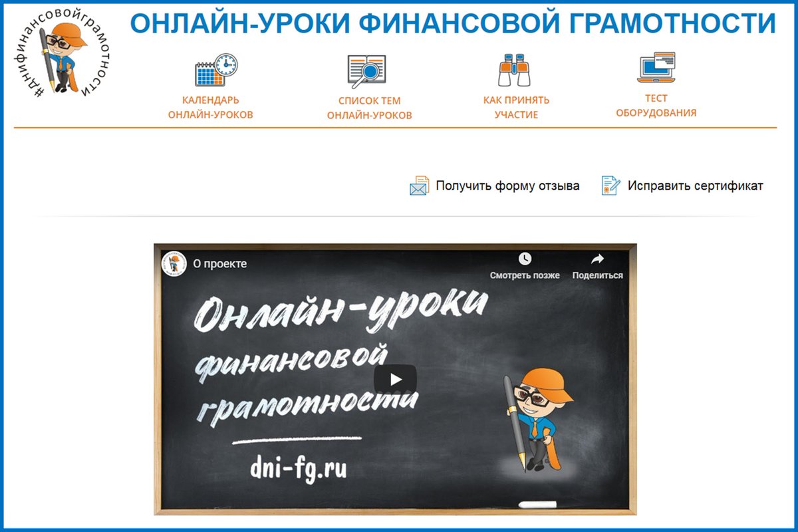Open СПИСОК ТЕМ ОНЛАЙН-УРОКОВ menu item
Screen dimensions: 798x532
click(x=369, y=108)
